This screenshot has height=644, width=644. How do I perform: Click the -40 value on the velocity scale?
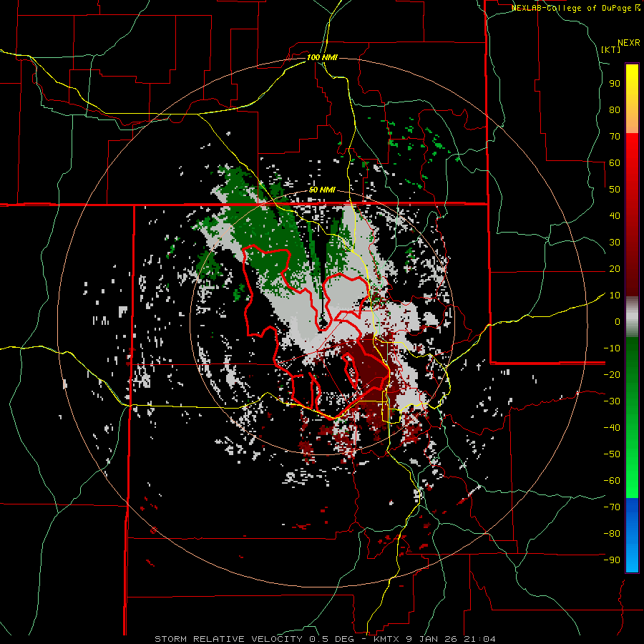click(x=612, y=428)
